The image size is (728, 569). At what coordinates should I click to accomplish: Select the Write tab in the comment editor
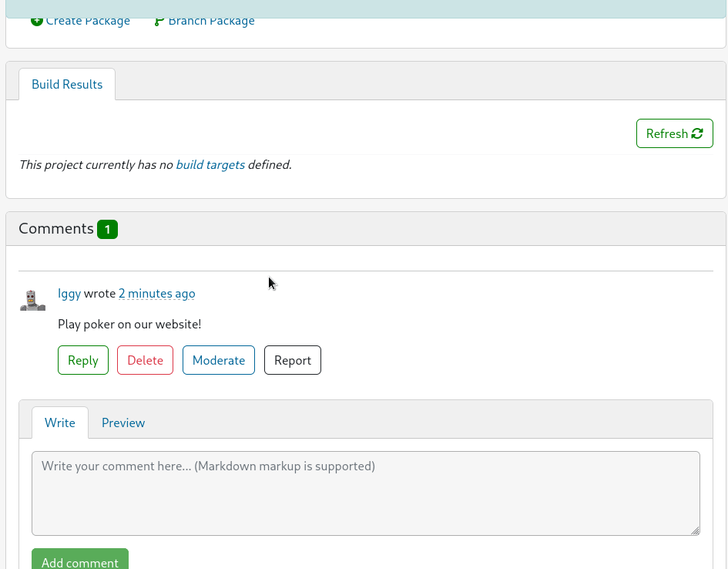point(60,423)
